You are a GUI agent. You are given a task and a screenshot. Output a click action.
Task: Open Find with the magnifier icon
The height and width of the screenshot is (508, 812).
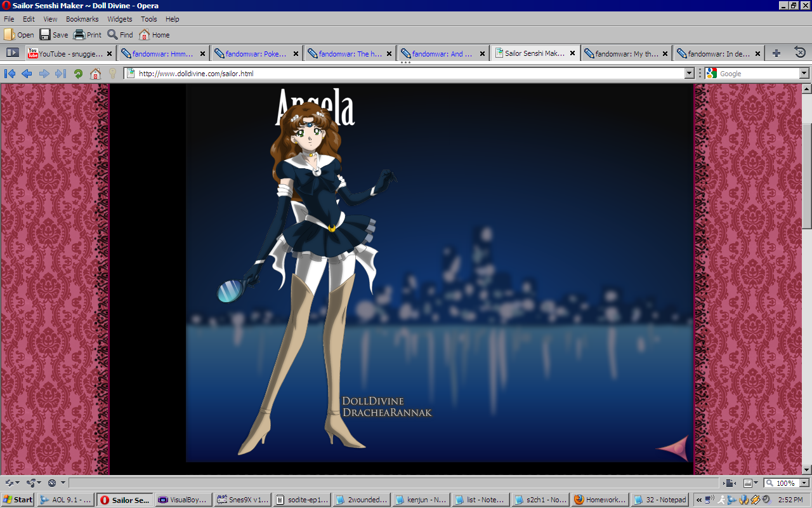click(x=112, y=35)
